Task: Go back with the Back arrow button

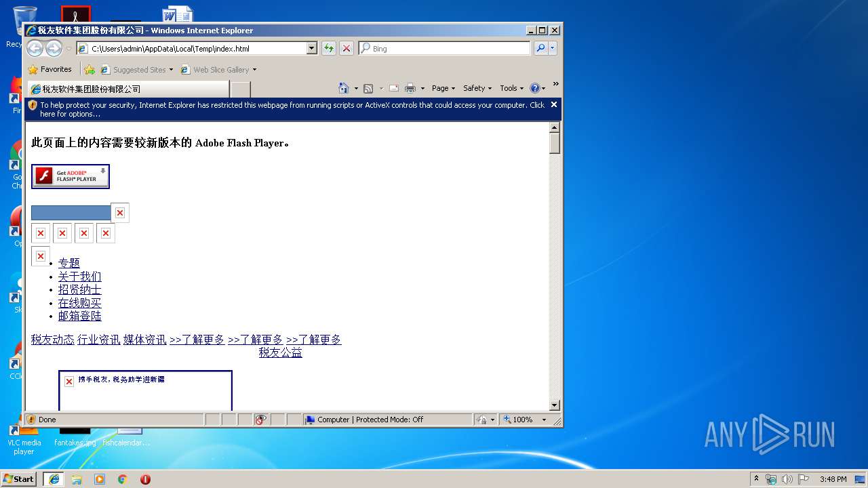Action: pyautogui.click(x=35, y=48)
